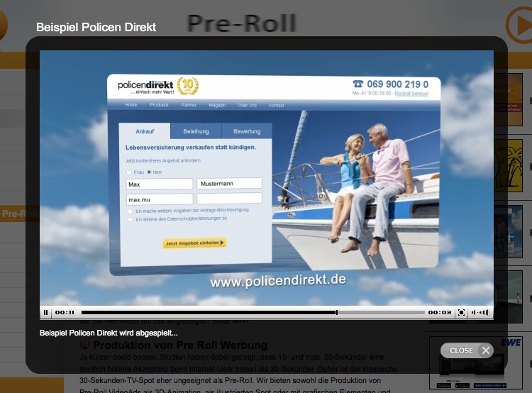Click the elapsed time 00:11 display
Image resolution: width=532 pixels, height=393 pixels.
click(65, 313)
